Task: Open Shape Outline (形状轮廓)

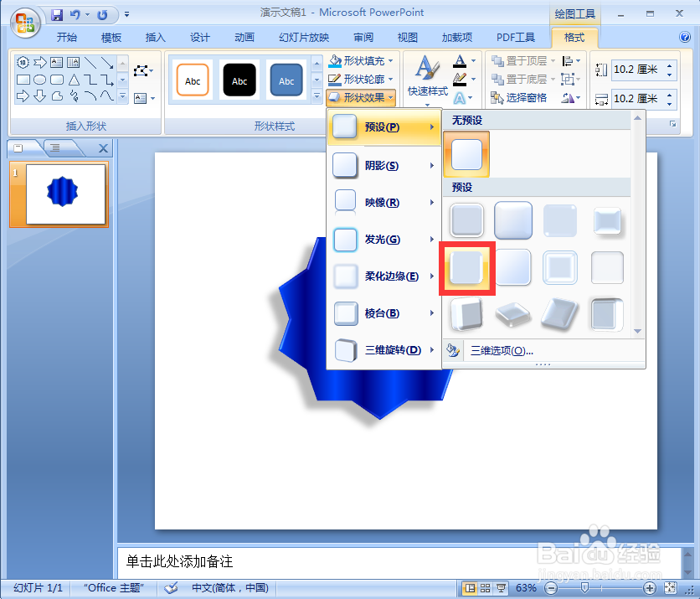Action: click(361, 79)
